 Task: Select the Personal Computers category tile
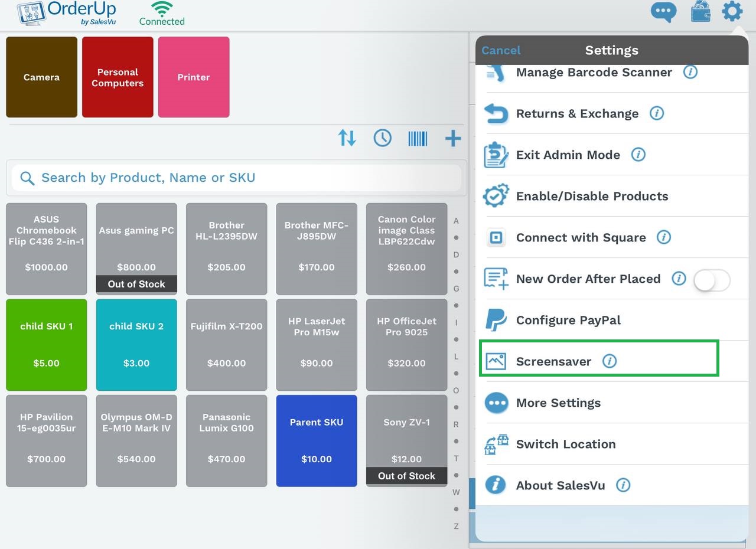(x=118, y=77)
